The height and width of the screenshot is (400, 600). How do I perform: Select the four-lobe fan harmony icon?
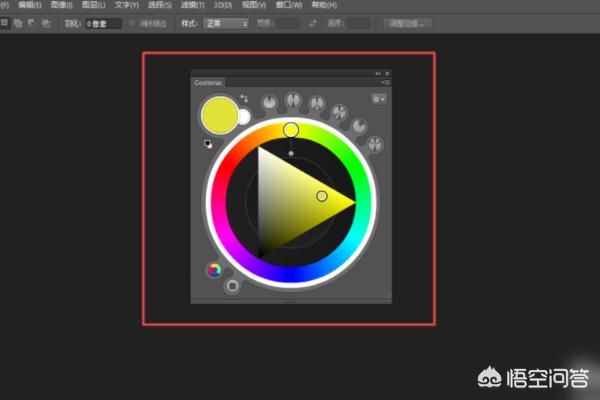375,144
